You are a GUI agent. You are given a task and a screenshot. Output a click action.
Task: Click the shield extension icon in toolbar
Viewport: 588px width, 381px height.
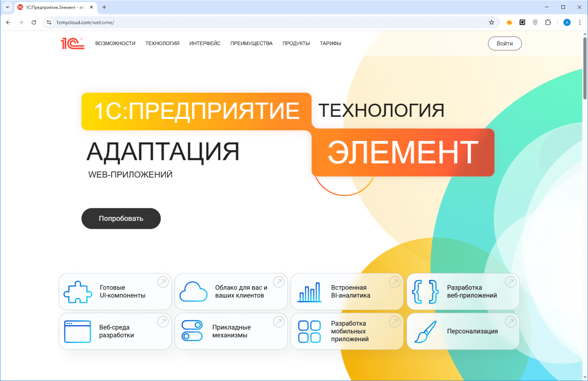[535, 23]
